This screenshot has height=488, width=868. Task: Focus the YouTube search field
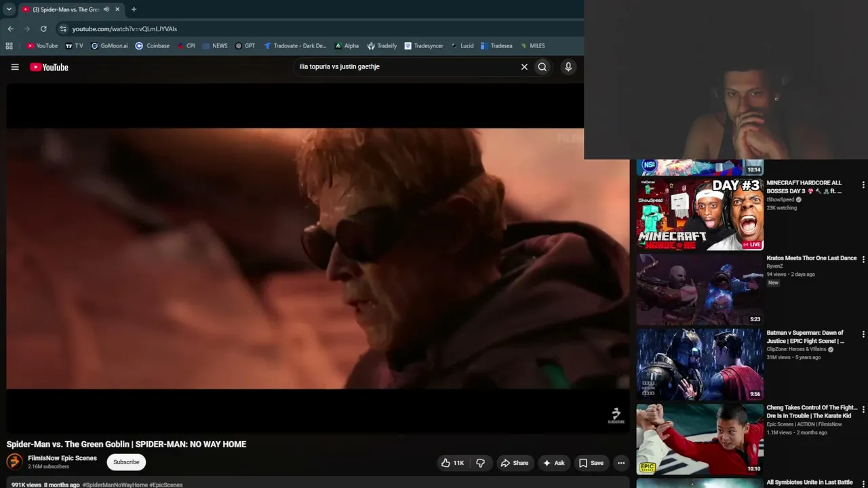pyautogui.click(x=406, y=67)
